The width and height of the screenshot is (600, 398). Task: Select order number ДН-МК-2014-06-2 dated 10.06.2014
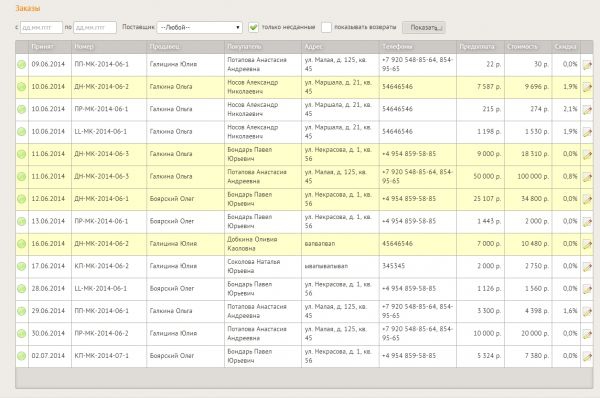pyautogui.click(x=101, y=87)
